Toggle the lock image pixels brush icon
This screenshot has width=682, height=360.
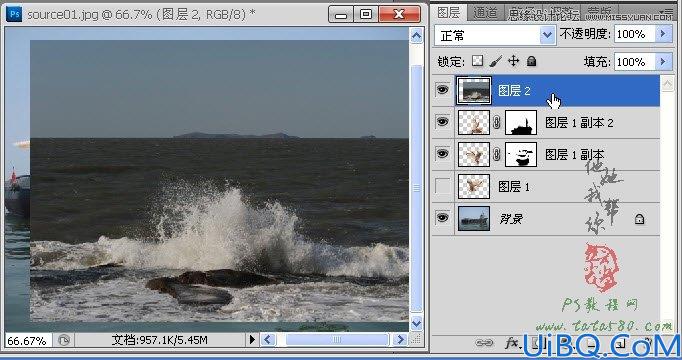pos(495,61)
